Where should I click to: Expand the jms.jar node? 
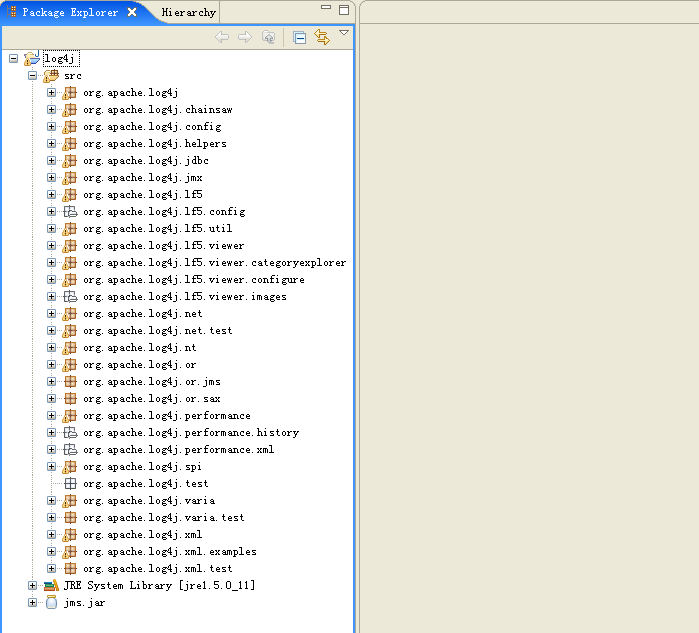[32, 603]
